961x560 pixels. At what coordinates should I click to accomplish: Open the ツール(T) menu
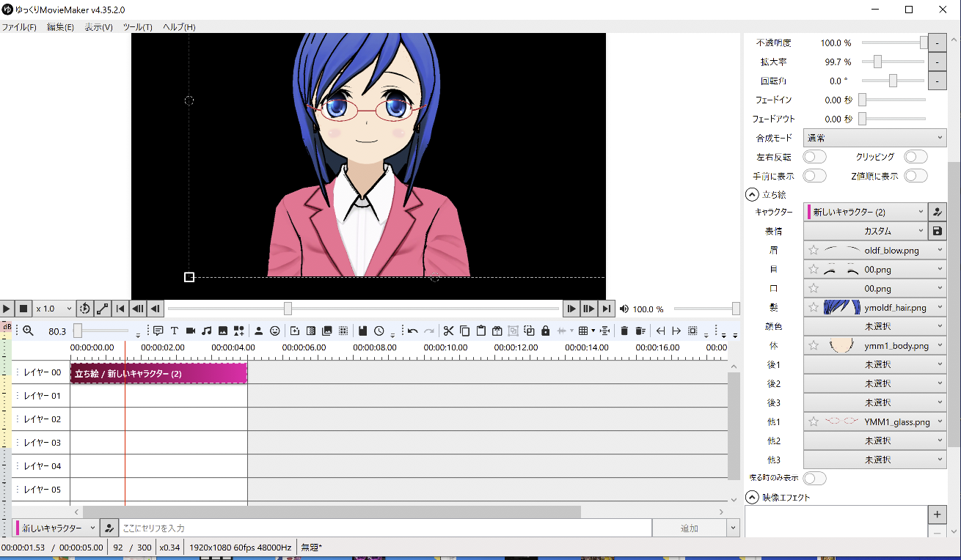(137, 27)
